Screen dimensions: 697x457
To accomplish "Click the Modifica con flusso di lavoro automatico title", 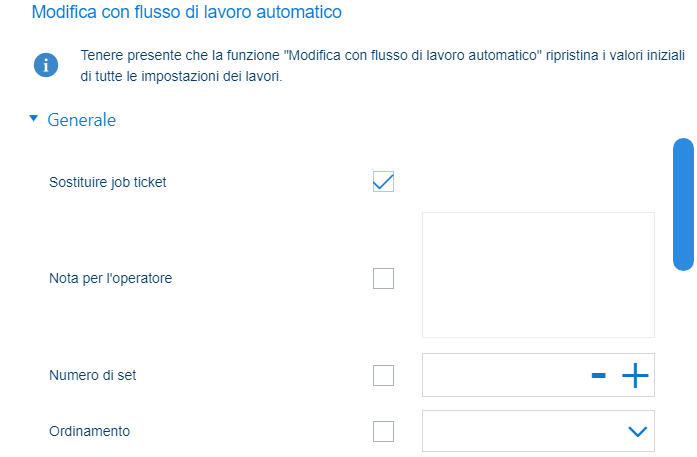I will pos(187,12).
